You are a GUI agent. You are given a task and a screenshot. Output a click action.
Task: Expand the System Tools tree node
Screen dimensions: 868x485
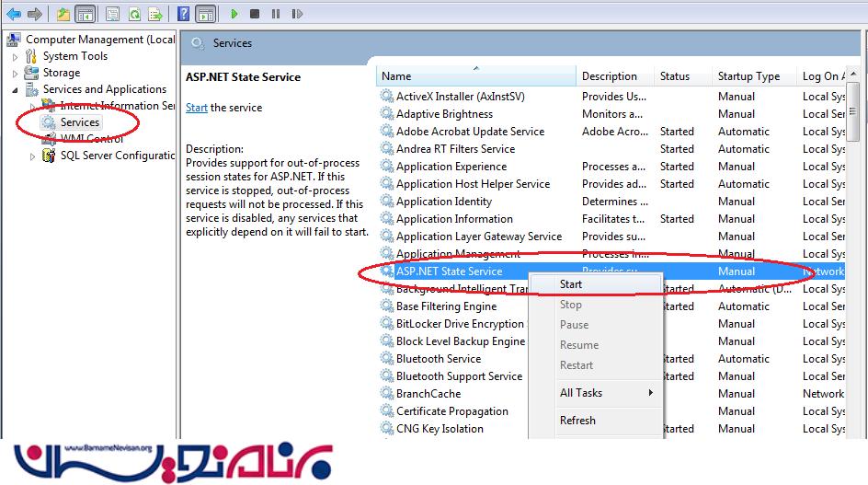pyautogui.click(x=15, y=56)
